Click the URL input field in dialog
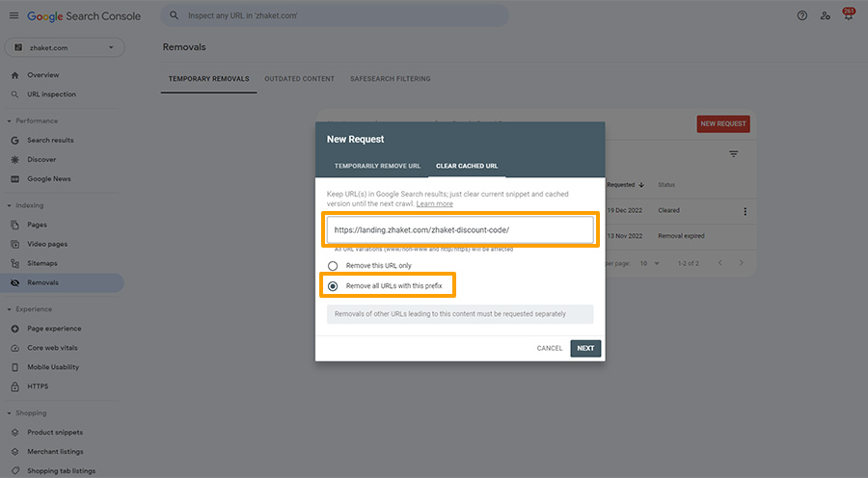The height and width of the screenshot is (478, 868). [460, 229]
